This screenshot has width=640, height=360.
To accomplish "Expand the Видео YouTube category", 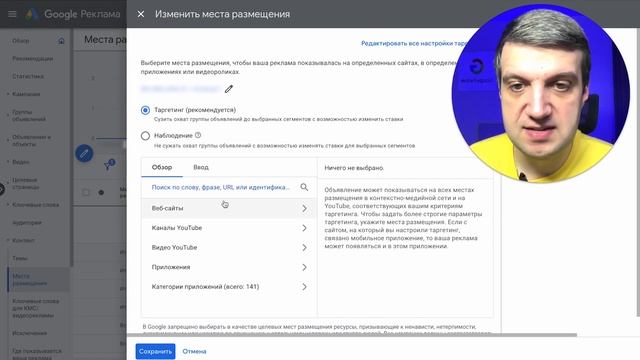I will [x=229, y=247].
